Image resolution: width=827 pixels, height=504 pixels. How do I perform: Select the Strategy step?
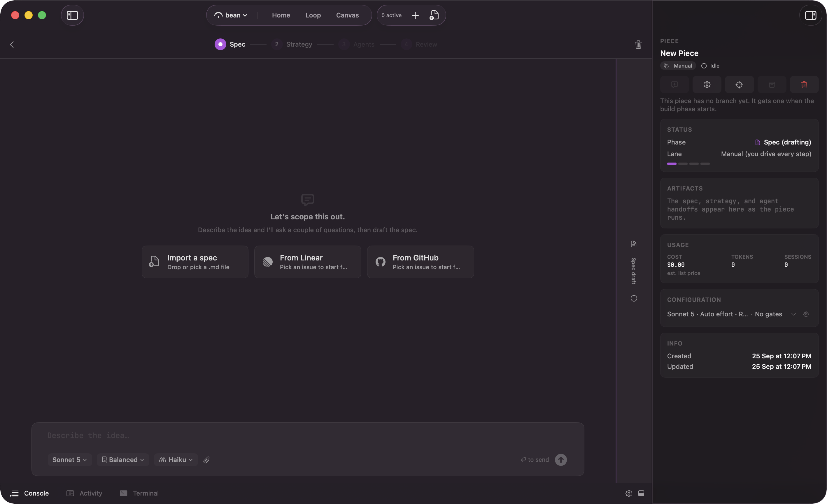[x=292, y=44]
